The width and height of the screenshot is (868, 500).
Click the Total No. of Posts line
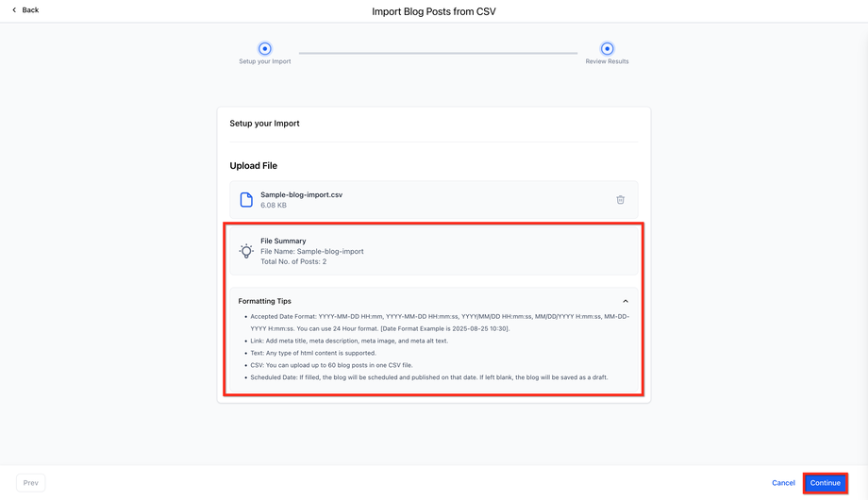click(293, 261)
